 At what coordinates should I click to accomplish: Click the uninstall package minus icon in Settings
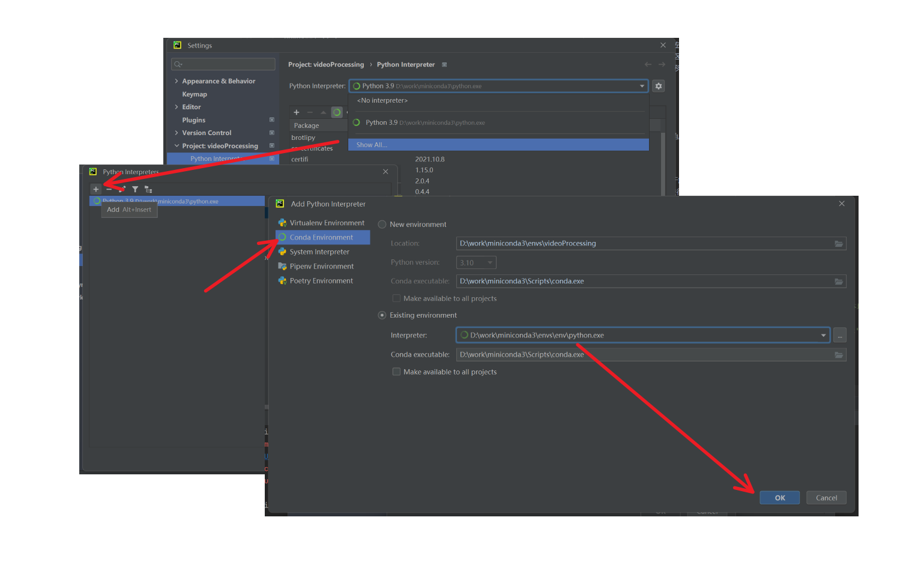point(310,112)
